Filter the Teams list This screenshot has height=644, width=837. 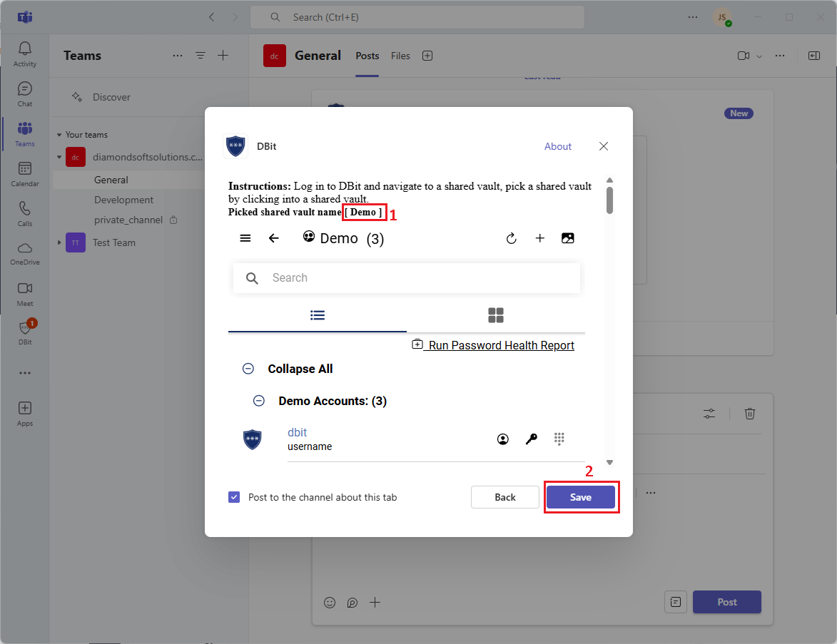[x=201, y=56]
